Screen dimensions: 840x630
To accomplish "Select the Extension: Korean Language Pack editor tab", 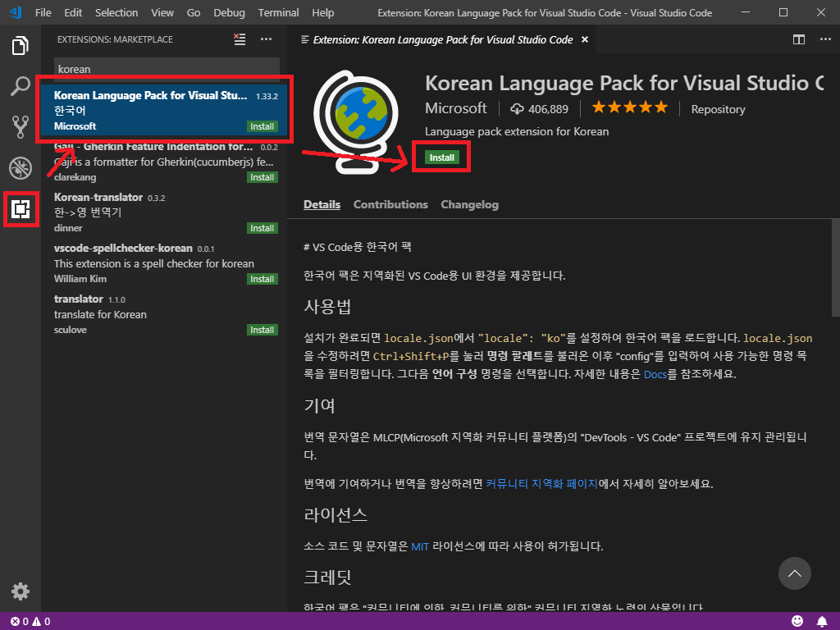I will (442, 39).
